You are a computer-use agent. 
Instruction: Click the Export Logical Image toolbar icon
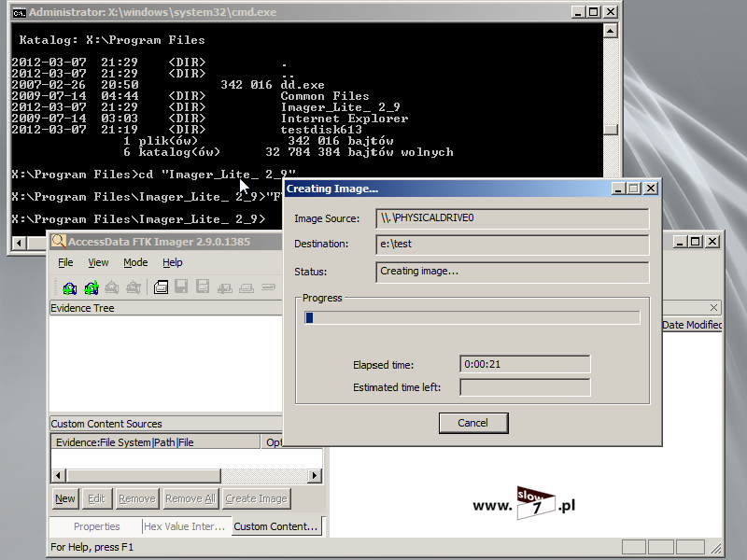pyautogui.click(x=203, y=287)
